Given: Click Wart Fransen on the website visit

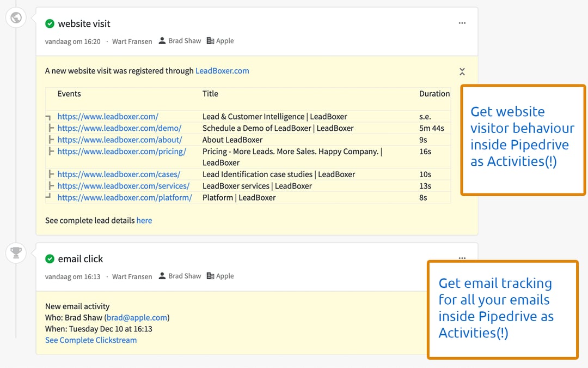Looking at the screenshot, I should click(x=132, y=41).
